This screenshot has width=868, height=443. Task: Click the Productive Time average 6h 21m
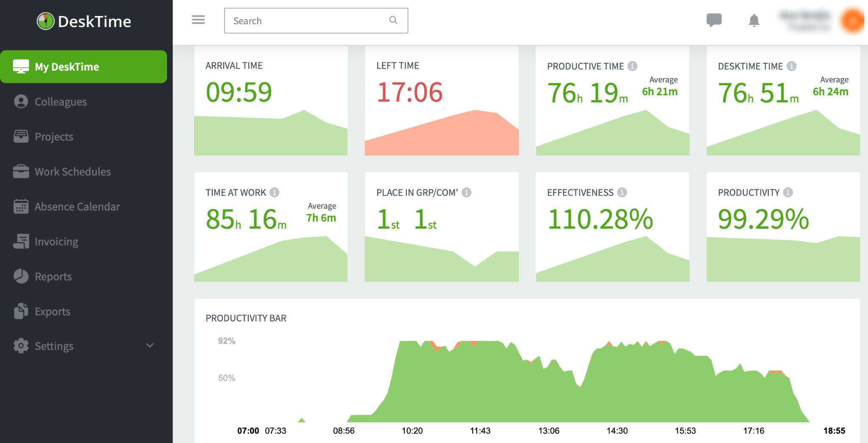(660, 91)
